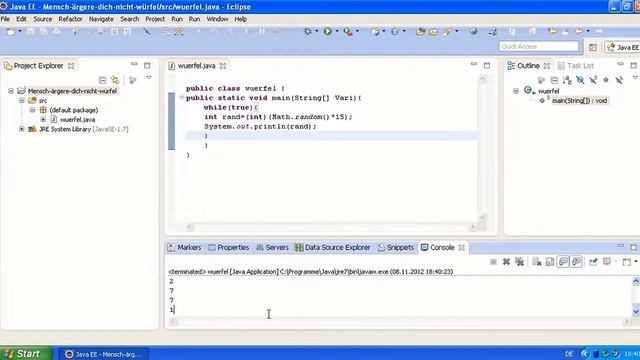Open the Run button dropdown arrow
Screen dimensions: 640x360
click(337, 31)
